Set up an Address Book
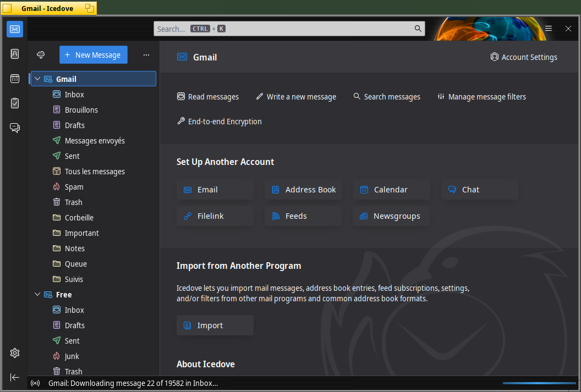 303,190
